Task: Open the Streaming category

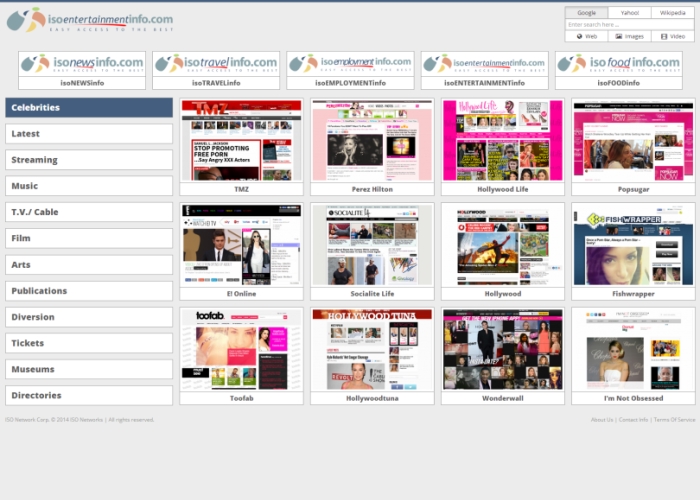Action: 89,160
